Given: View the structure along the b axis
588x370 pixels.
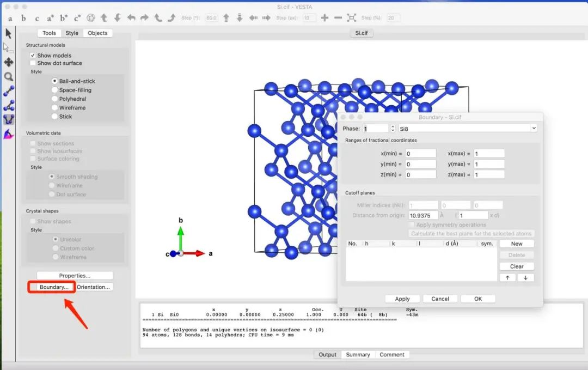Looking at the screenshot, I should (x=23, y=18).
